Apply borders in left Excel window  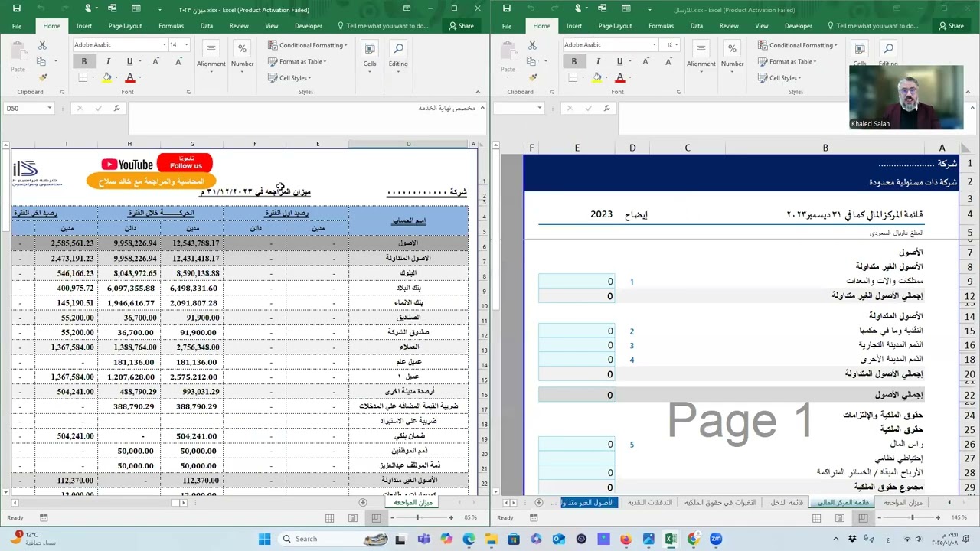(x=83, y=77)
